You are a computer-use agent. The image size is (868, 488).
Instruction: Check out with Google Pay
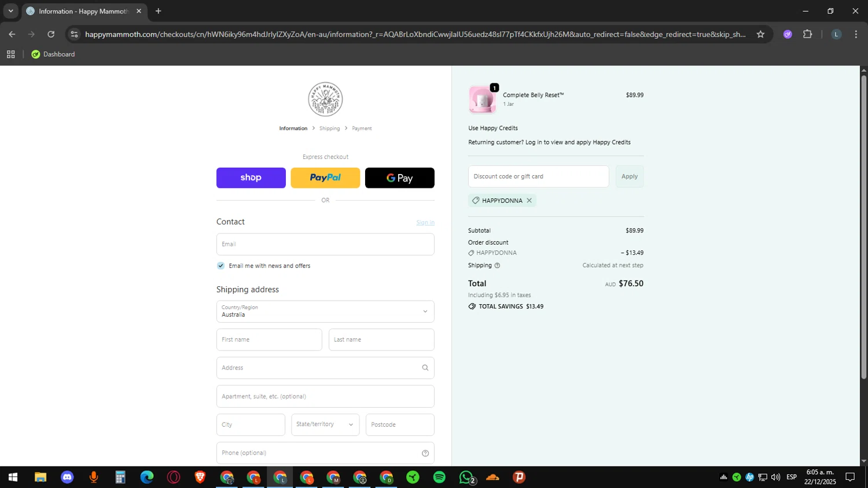(x=400, y=178)
